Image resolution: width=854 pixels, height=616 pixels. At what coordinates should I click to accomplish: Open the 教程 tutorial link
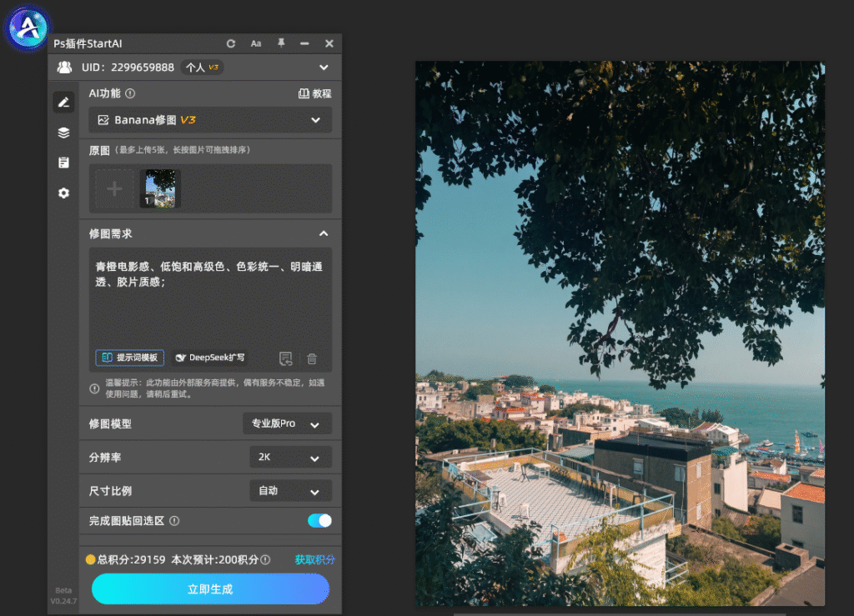[x=314, y=93]
